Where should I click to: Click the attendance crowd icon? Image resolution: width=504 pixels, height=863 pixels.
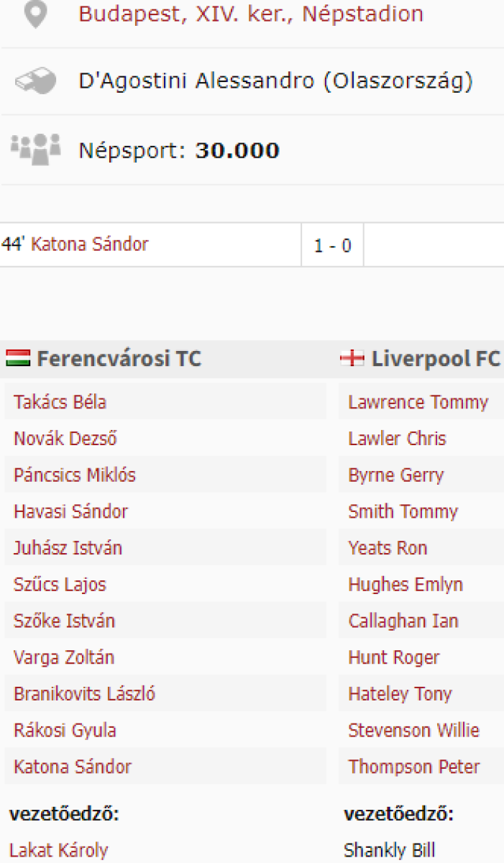click(x=36, y=149)
